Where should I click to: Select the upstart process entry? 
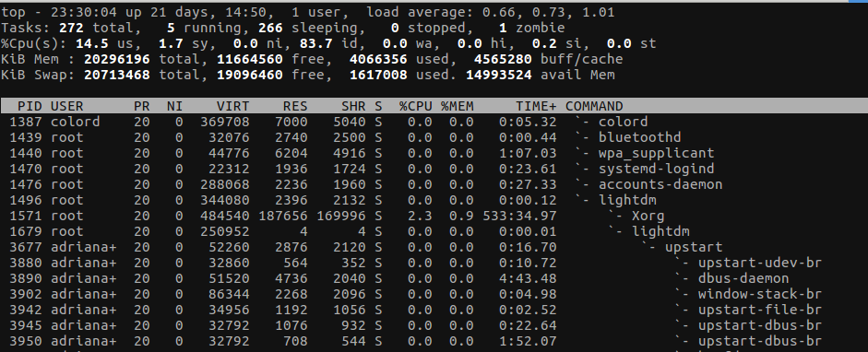tap(693, 247)
